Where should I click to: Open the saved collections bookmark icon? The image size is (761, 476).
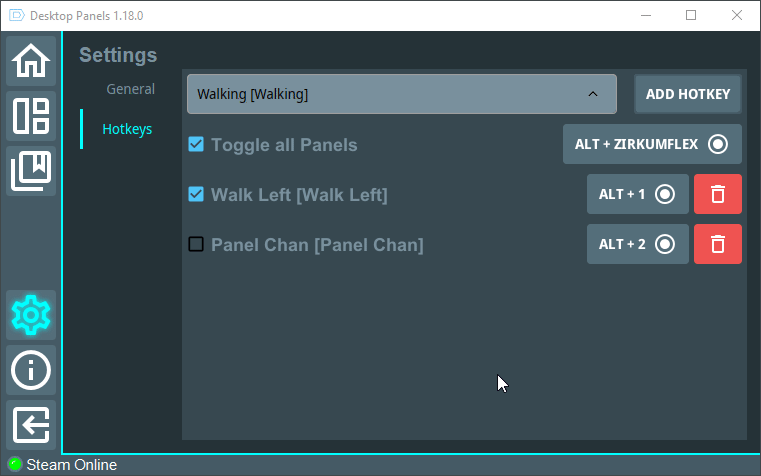coord(31,171)
